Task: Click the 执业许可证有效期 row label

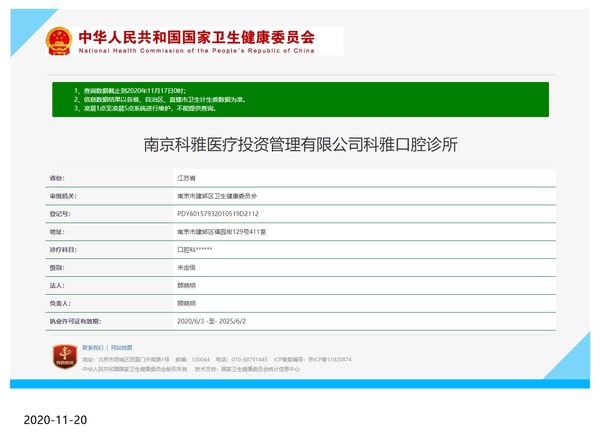Action: click(75, 321)
